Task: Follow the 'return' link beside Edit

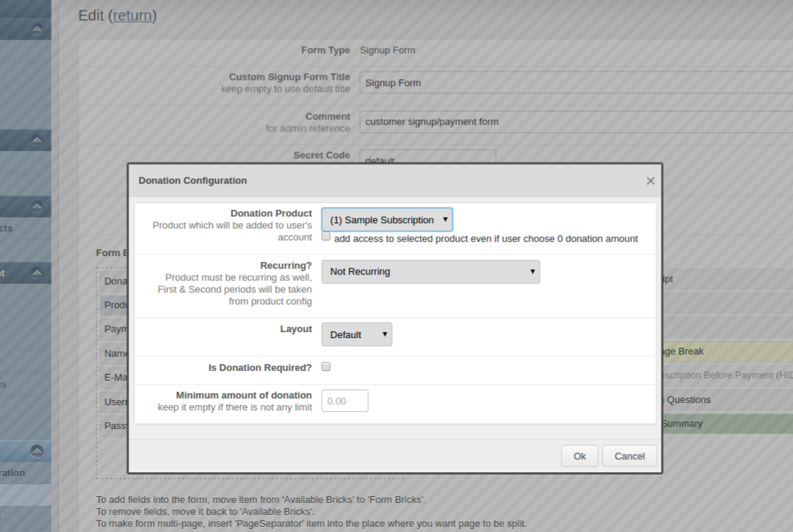Action: [133, 16]
